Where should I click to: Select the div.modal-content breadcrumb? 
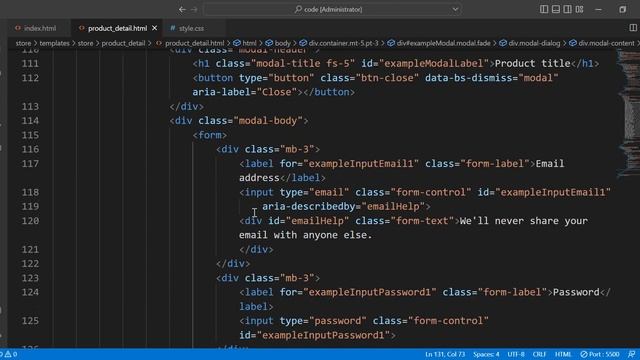pyautogui.click(x=602, y=43)
